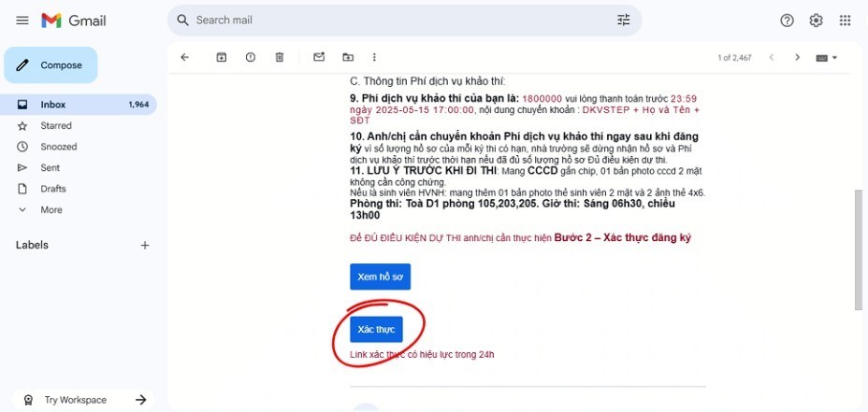Click the Compose button
This screenshot has width=868, height=412.
tap(51, 65)
